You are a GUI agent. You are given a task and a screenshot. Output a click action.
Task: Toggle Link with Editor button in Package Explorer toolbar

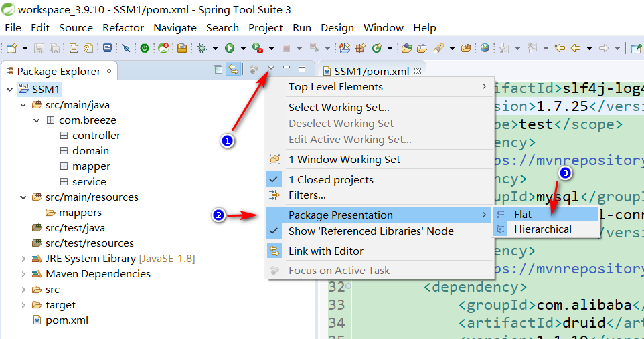pos(233,69)
